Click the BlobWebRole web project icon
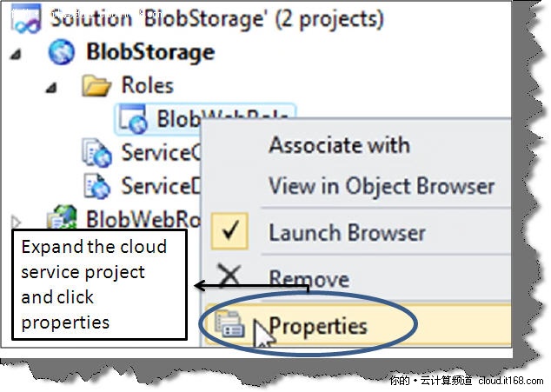This screenshot has width=551, height=392. point(62,218)
